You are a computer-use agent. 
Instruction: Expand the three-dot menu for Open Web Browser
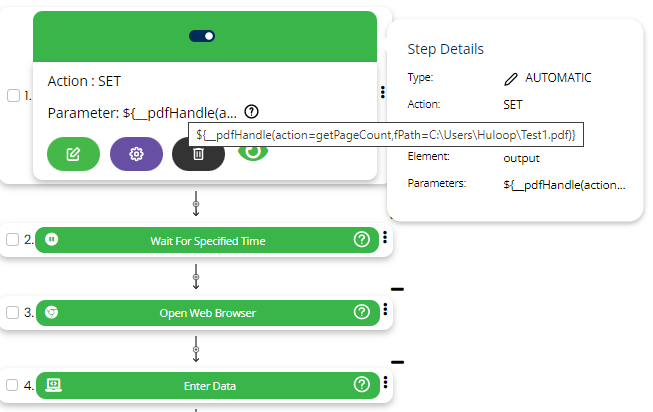click(384, 311)
